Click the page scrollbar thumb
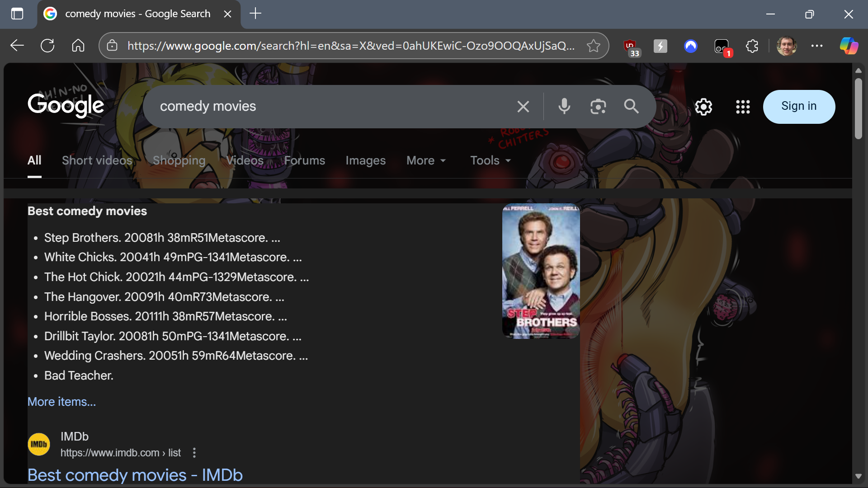The width and height of the screenshot is (868, 488). coord(858,108)
